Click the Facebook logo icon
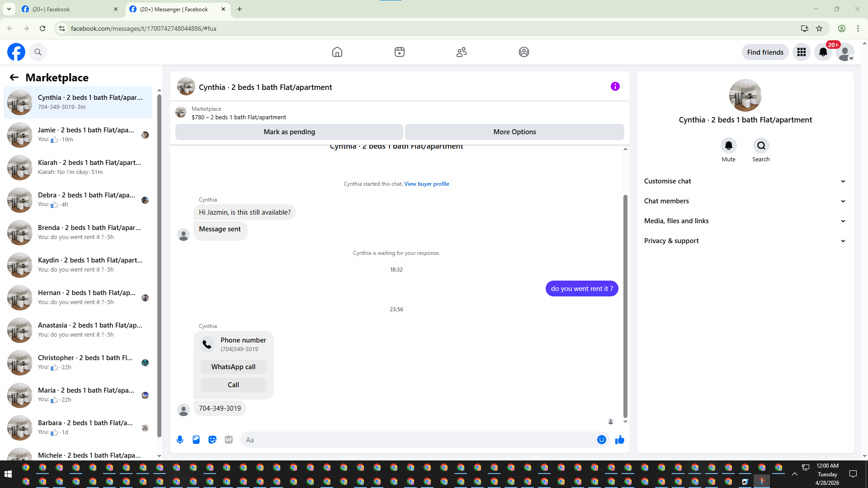The image size is (868, 488). click(16, 52)
